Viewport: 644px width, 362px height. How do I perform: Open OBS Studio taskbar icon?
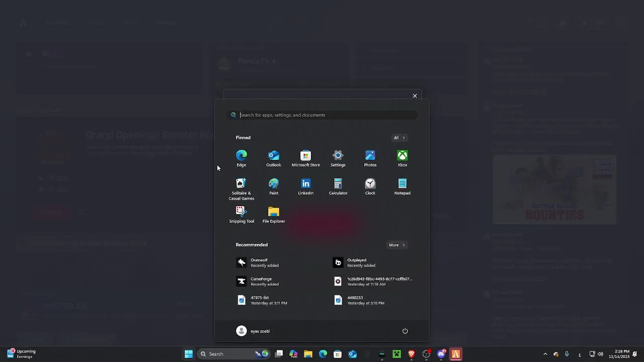pos(427,354)
